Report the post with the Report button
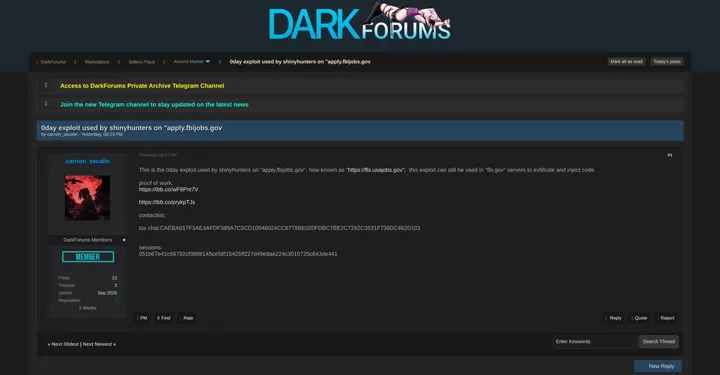The width and height of the screenshot is (720, 375). pyautogui.click(x=666, y=318)
